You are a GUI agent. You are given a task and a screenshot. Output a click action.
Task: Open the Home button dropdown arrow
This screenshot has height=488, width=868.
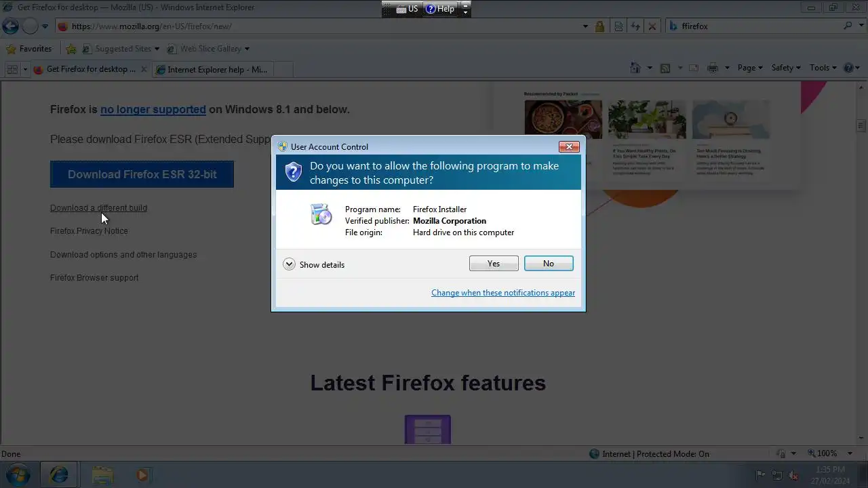[x=650, y=68]
